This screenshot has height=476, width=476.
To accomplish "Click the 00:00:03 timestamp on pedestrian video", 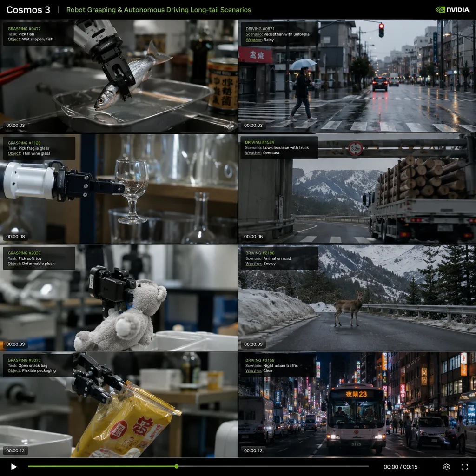I will tap(253, 126).
